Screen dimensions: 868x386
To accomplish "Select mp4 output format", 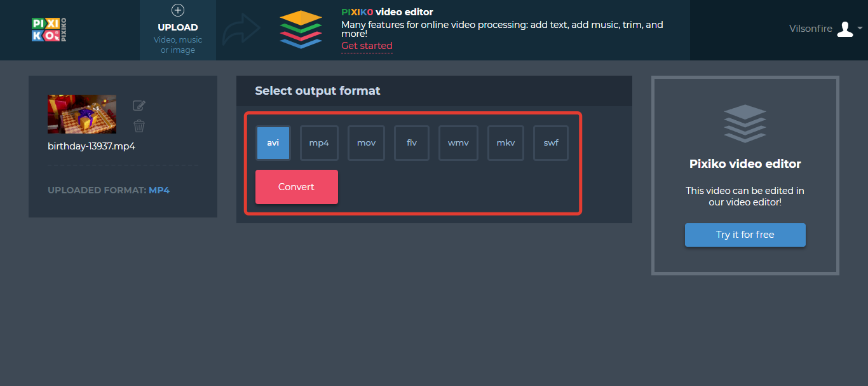I will tap(319, 142).
